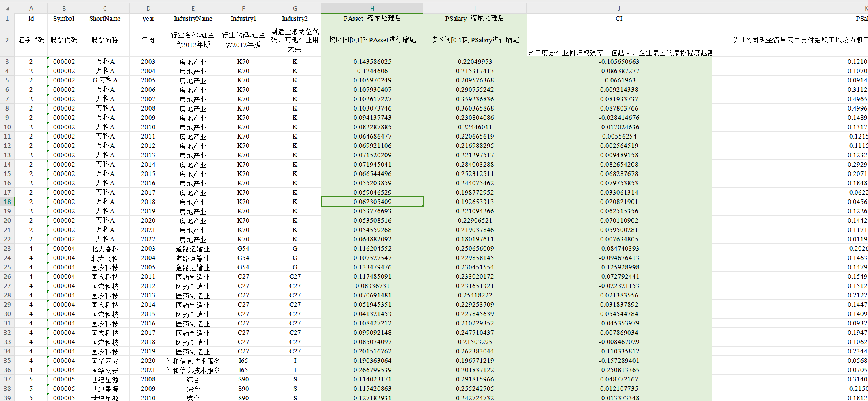Click the 'IndustryName' header cell

(x=193, y=18)
